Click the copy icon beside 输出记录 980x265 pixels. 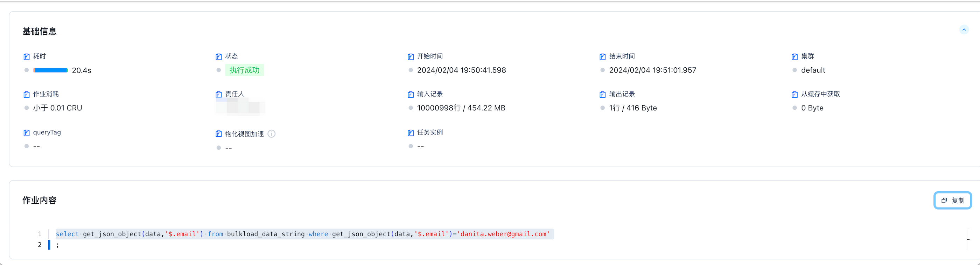(602, 94)
